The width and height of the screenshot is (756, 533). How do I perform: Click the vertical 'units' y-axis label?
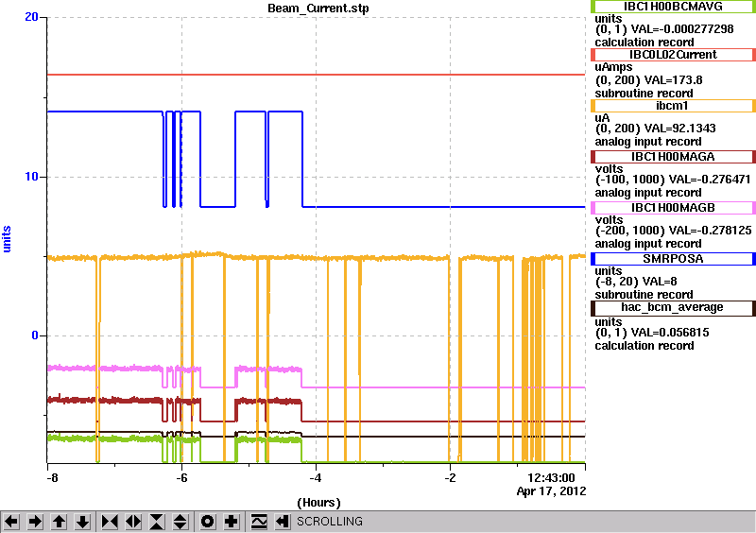[7, 239]
